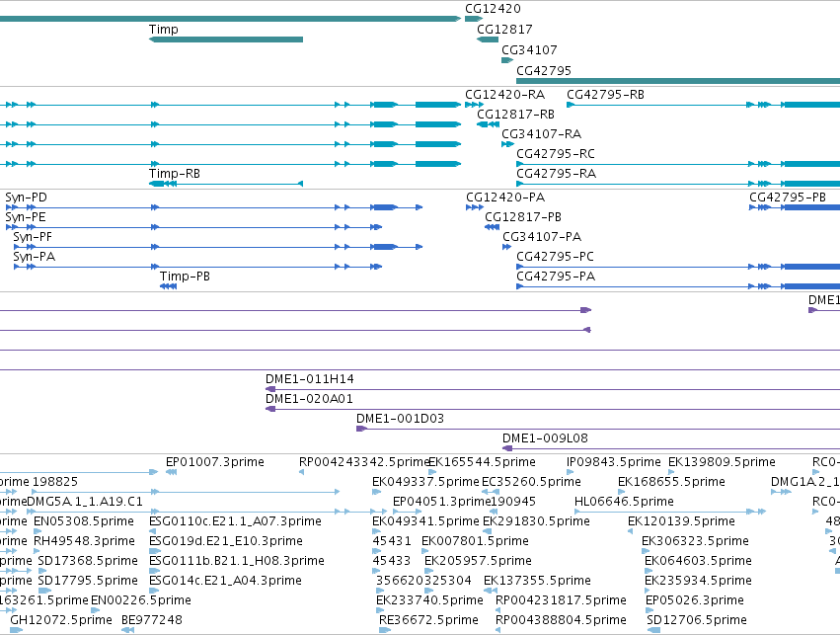
Task: Select the CG12817 gene glyph
Action: pos(487,40)
